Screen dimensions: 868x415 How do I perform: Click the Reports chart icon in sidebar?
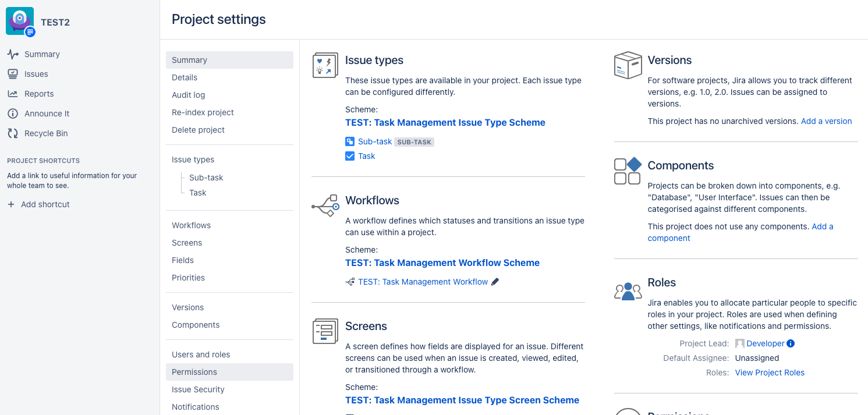coord(13,94)
